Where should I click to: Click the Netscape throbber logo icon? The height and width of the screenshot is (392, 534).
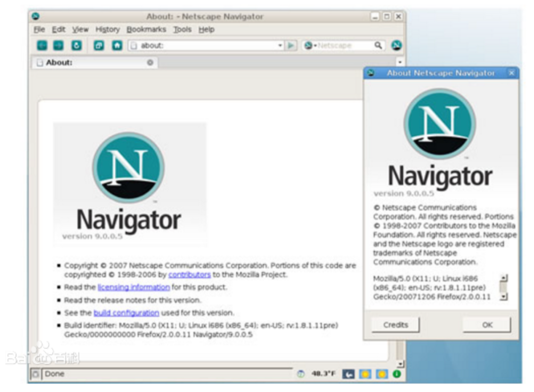point(397,45)
